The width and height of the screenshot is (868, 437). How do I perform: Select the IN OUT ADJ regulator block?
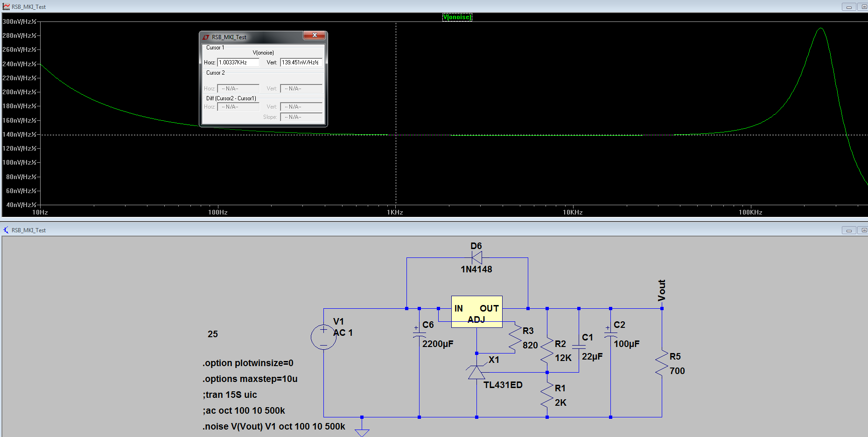[x=476, y=312]
